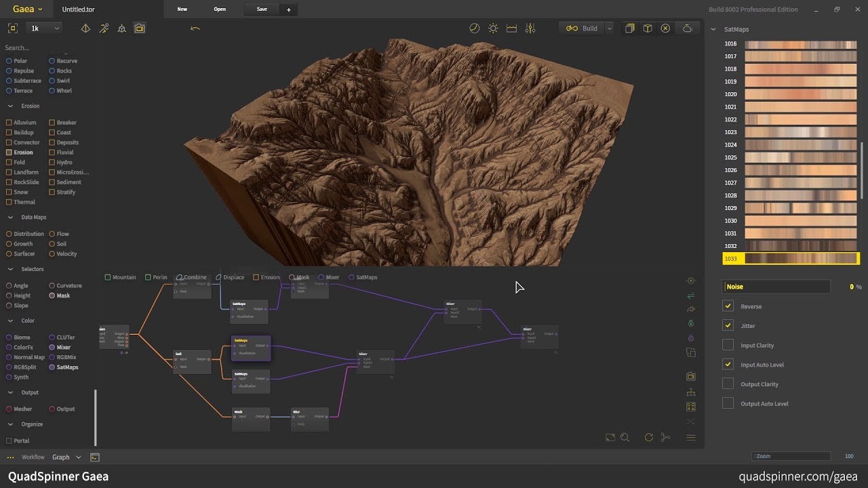This screenshot has height=488, width=868.
Task: Click the magnifier search icon in graph
Action: (x=625, y=438)
